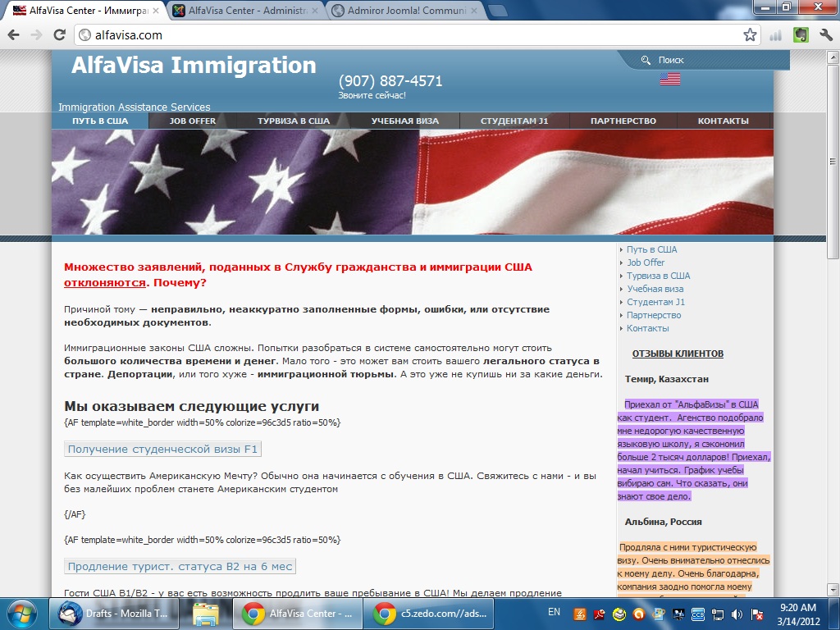The image size is (840, 630).
Task: Open СТУДЕНТАМ J1 nav menu item
Action: [514, 121]
